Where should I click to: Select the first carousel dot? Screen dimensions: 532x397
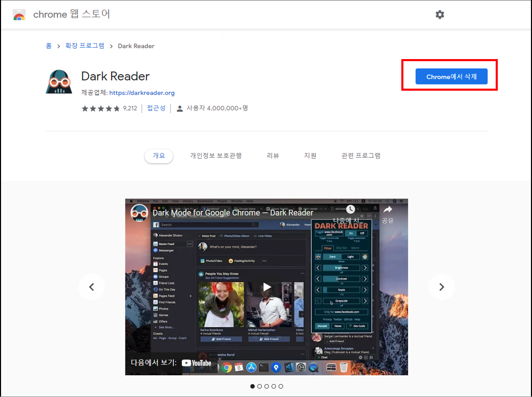tap(253, 386)
